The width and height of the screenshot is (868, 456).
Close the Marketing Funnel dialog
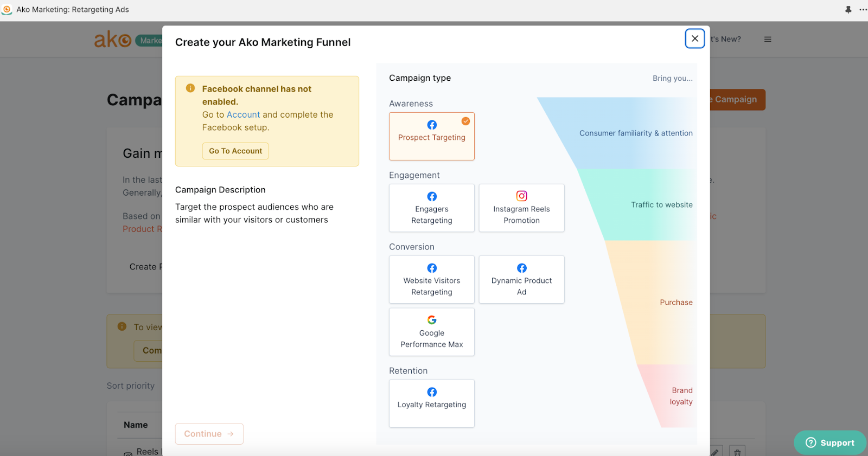click(x=694, y=38)
